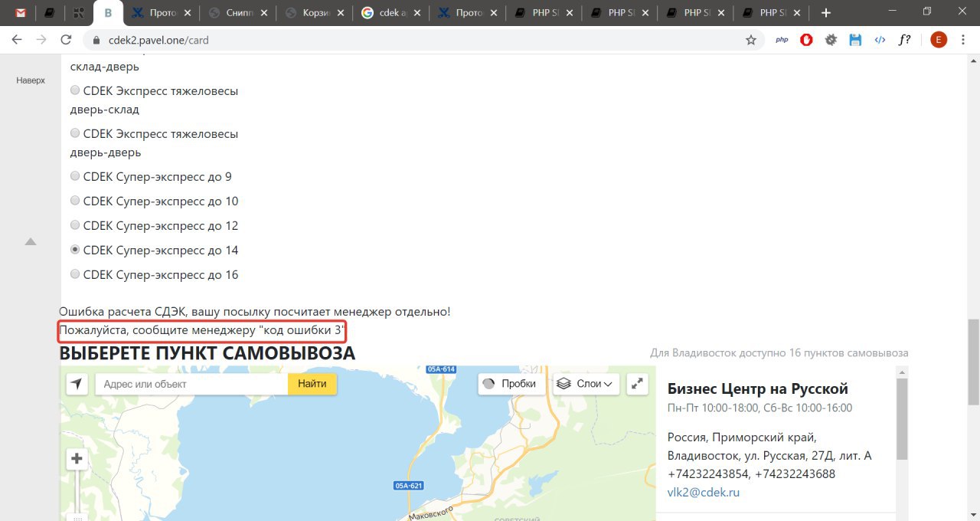Click the yellow Найти button

click(312, 384)
